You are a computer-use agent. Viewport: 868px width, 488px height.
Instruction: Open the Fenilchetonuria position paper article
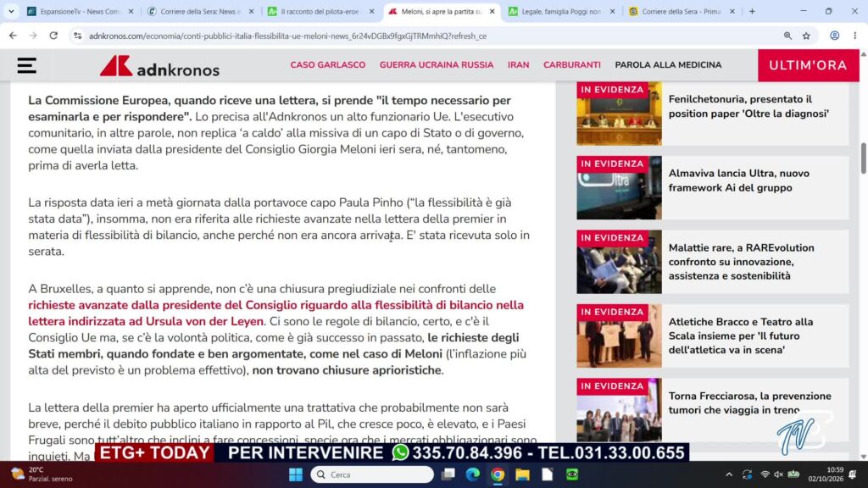click(748, 106)
